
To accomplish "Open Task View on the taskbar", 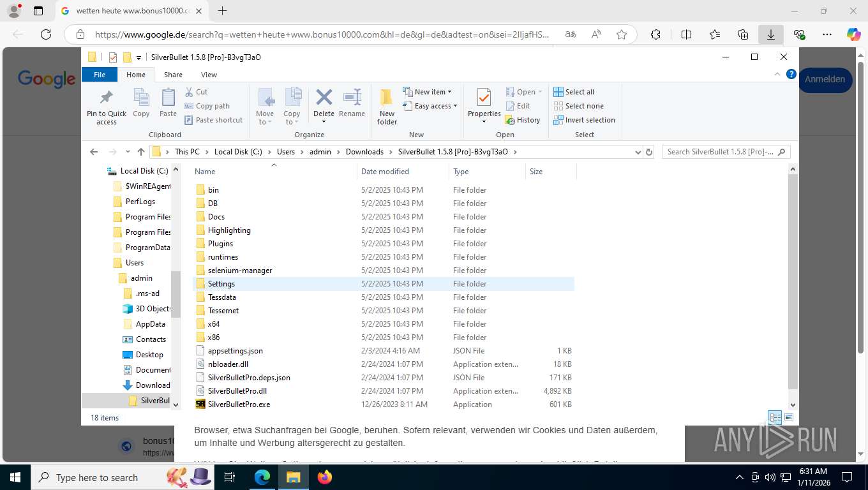I will (x=230, y=477).
